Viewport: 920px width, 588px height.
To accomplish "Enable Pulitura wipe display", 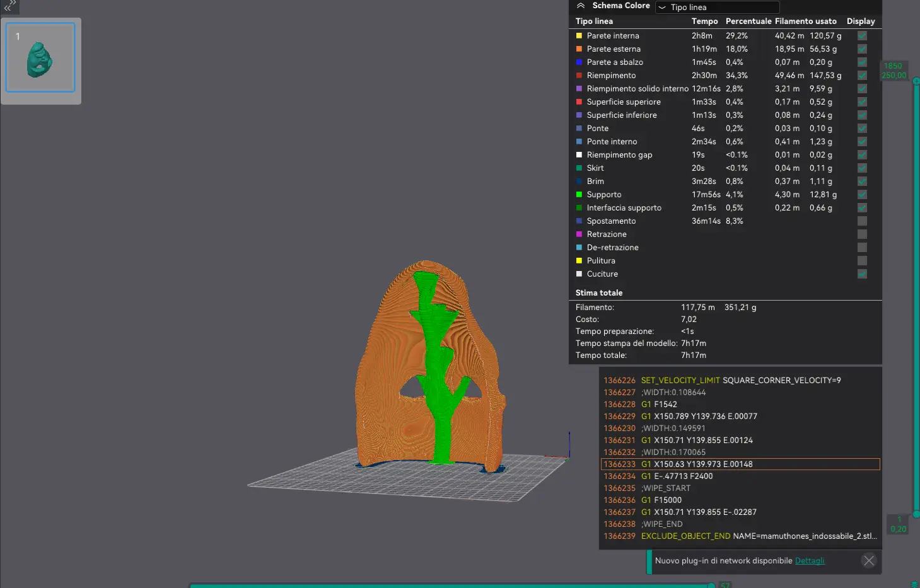I will pyautogui.click(x=862, y=261).
